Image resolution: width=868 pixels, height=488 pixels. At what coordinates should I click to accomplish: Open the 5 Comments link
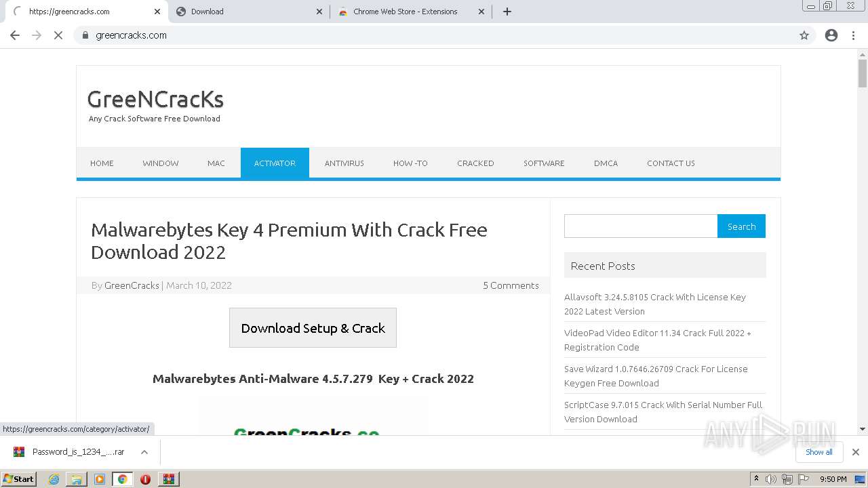pyautogui.click(x=511, y=285)
